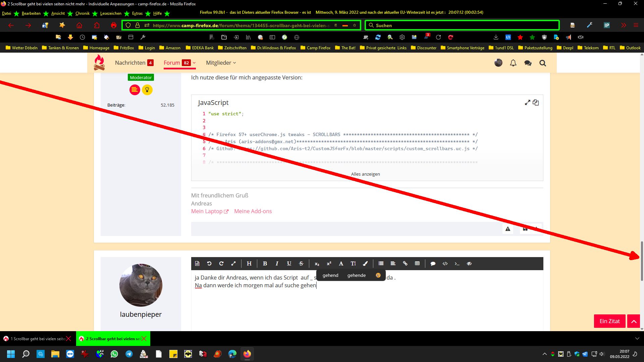Insert a table via editor toolbar
This screenshot has height=362, width=644.
[417, 263]
